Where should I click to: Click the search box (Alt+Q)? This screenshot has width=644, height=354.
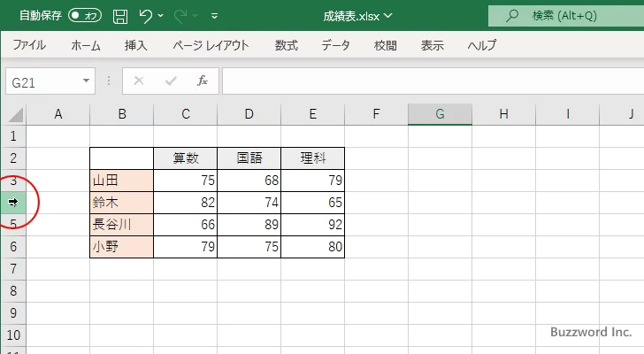(x=566, y=16)
